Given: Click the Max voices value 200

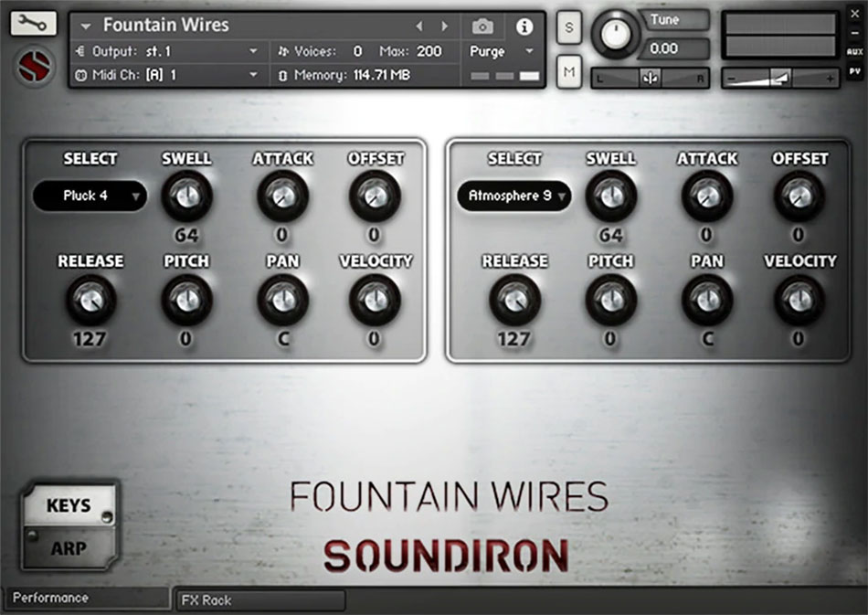Looking at the screenshot, I should [429, 51].
